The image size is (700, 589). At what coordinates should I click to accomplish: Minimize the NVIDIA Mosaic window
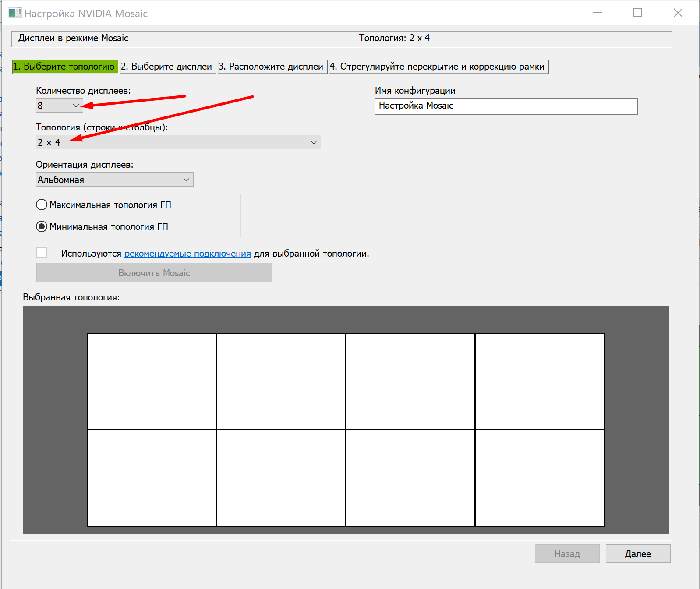coord(597,13)
